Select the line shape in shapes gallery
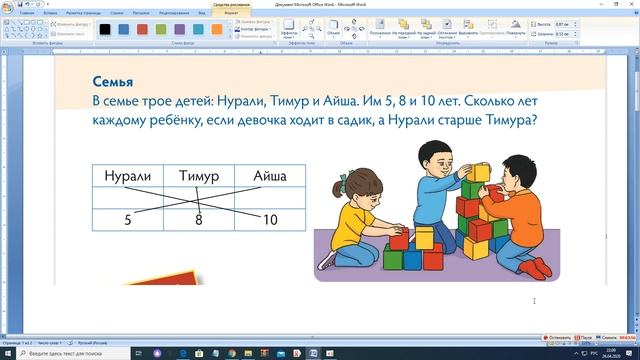Viewport: 640px width, 360px height. (13, 22)
